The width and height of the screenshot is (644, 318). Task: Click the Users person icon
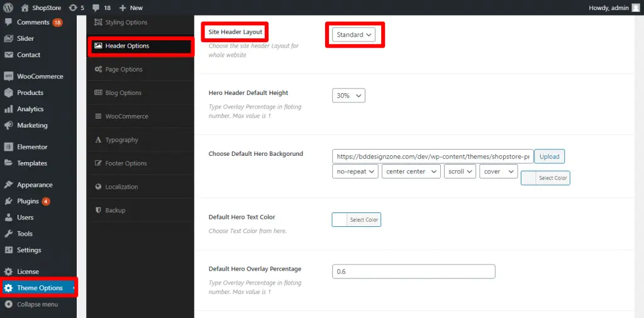coord(8,217)
